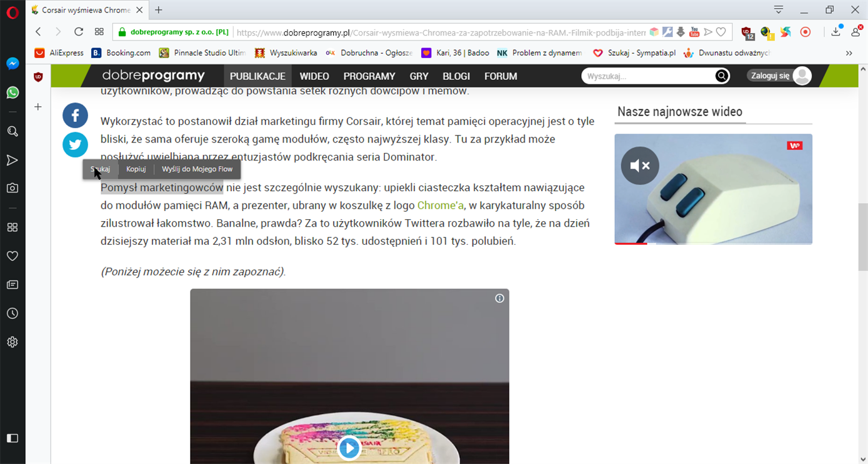Open the uBlock Origin extension showing 12

747,32
